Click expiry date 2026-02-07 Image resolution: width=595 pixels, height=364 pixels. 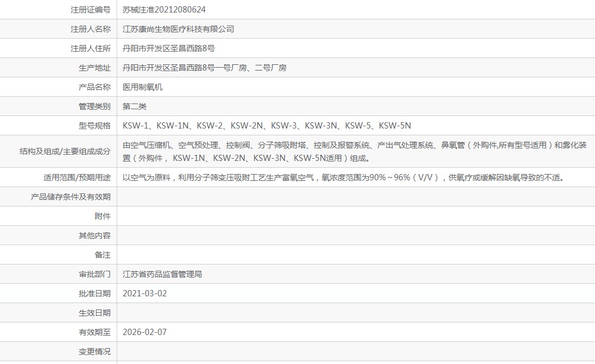(144, 332)
